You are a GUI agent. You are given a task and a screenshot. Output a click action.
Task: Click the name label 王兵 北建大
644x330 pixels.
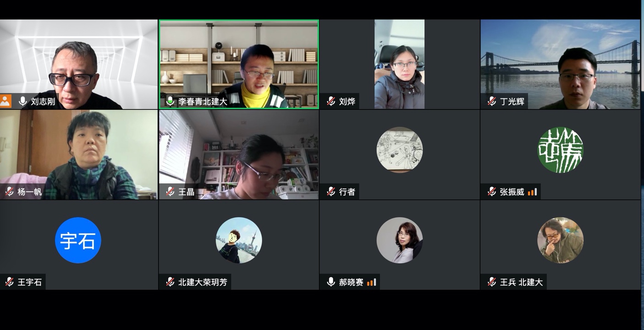[x=522, y=282]
